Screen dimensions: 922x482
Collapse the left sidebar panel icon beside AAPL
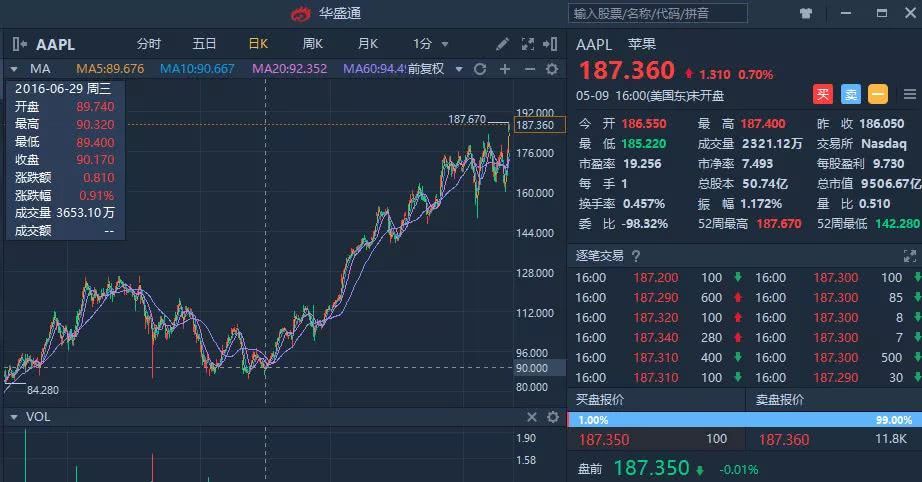tap(19, 44)
